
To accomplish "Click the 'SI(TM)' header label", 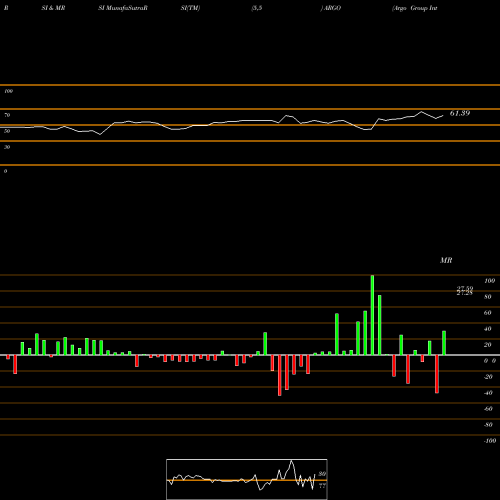I will 190,8.
